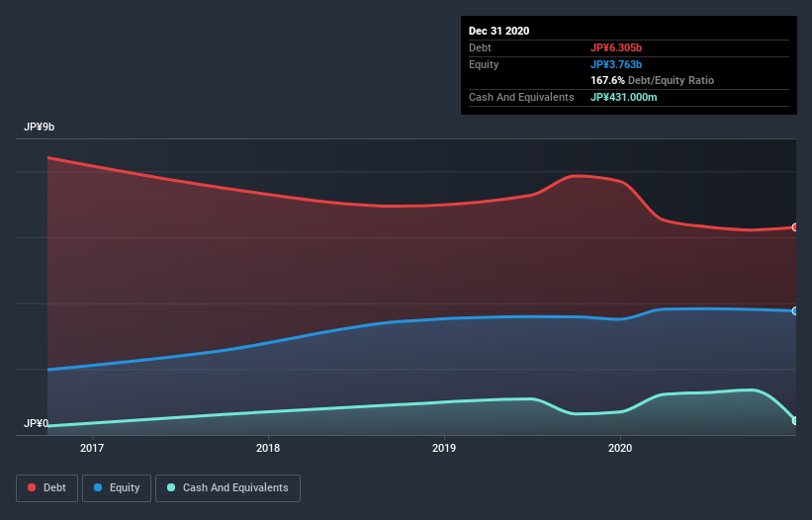Screen dimensions: 812x520
Task: Click the 2019 x-axis label
Action: tap(444, 448)
